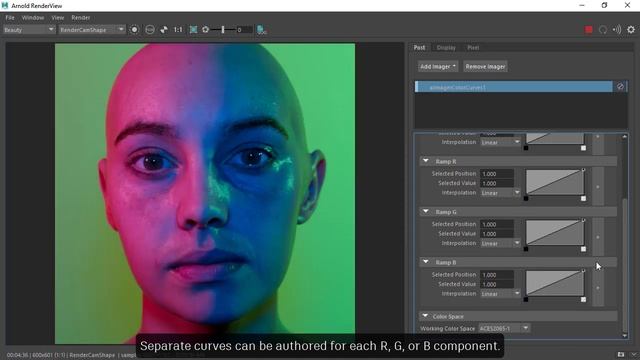The image size is (640, 360).
Task: Click the exposure value field showing 0
Action: coord(244,30)
